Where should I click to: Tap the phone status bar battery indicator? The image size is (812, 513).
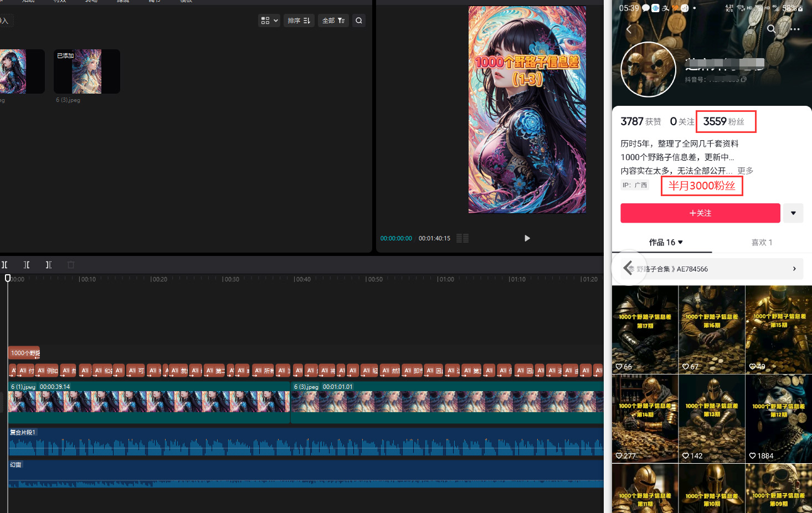coord(793,8)
